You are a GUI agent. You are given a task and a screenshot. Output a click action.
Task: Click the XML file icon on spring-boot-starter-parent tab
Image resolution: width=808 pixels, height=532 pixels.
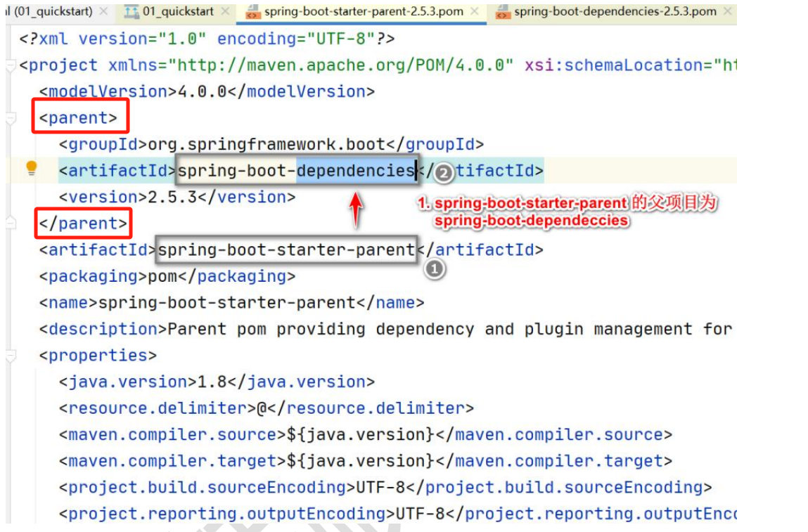pyautogui.click(x=252, y=12)
